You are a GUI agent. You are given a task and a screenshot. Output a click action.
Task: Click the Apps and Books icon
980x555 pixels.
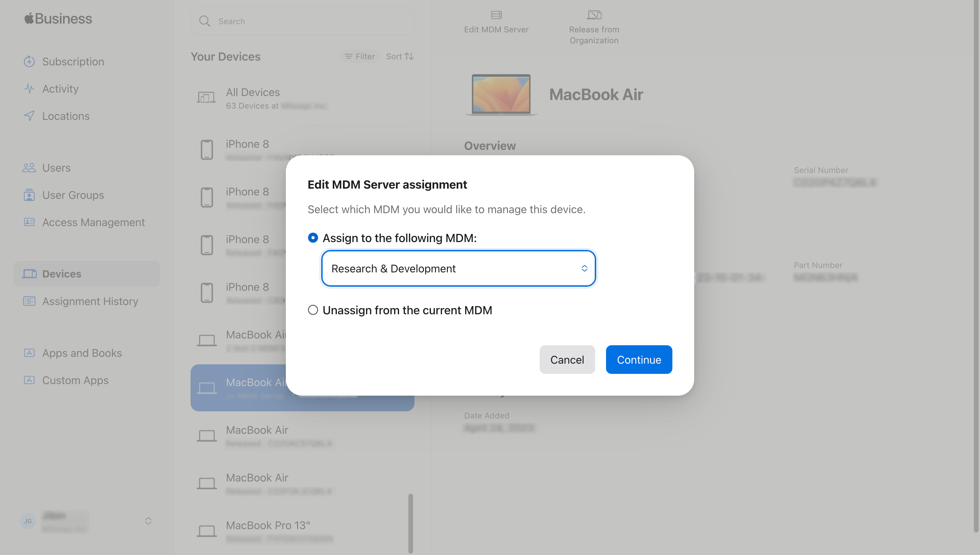(x=29, y=353)
